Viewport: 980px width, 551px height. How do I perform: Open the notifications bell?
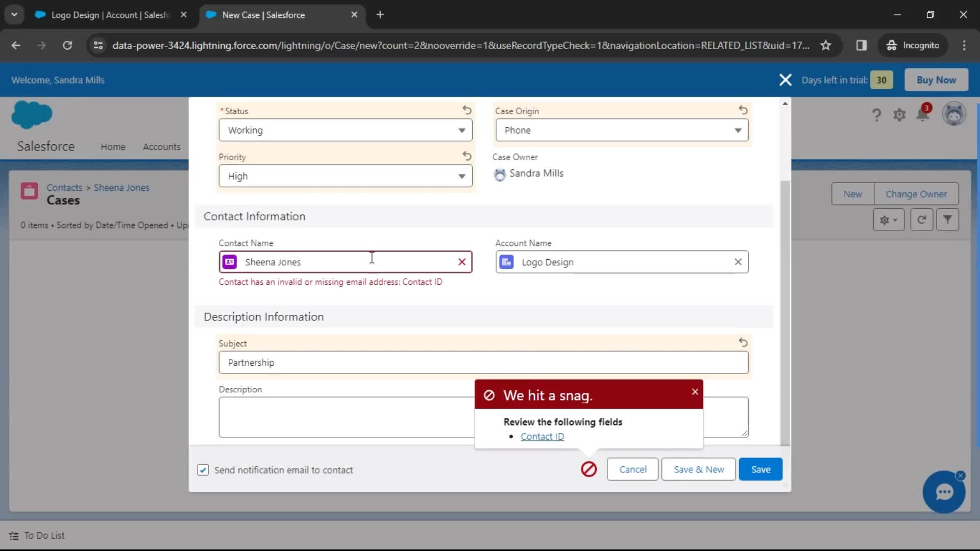click(923, 113)
